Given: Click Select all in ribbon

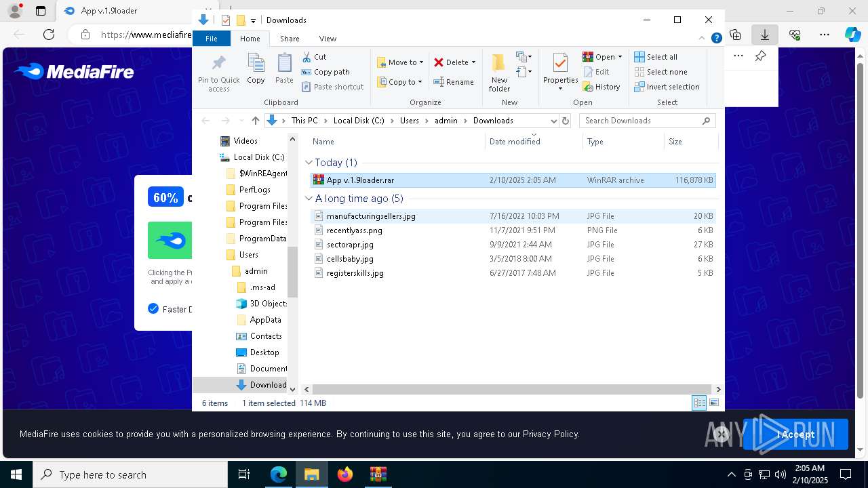Looking at the screenshot, I should (656, 57).
